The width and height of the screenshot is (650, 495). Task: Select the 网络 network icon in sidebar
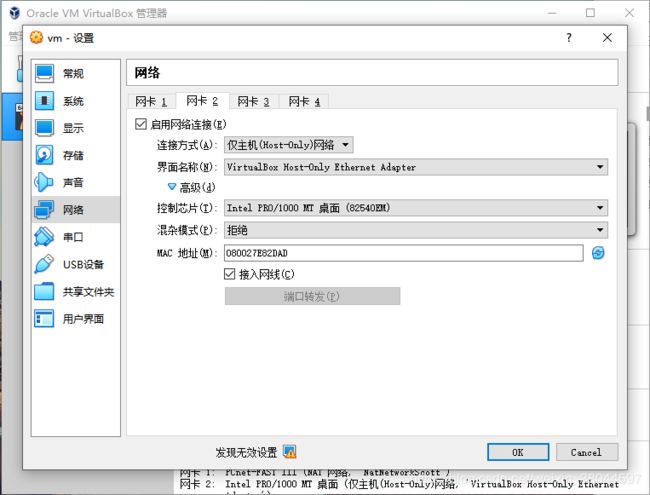point(44,210)
